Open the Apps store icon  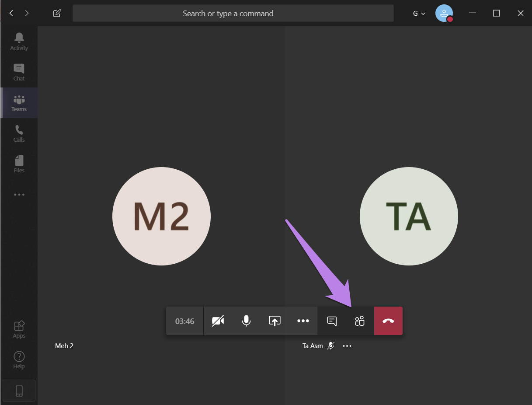point(19,329)
